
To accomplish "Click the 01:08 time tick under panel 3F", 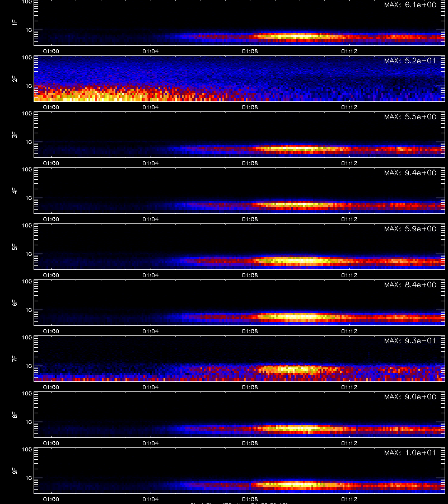I will (x=250, y=163).
